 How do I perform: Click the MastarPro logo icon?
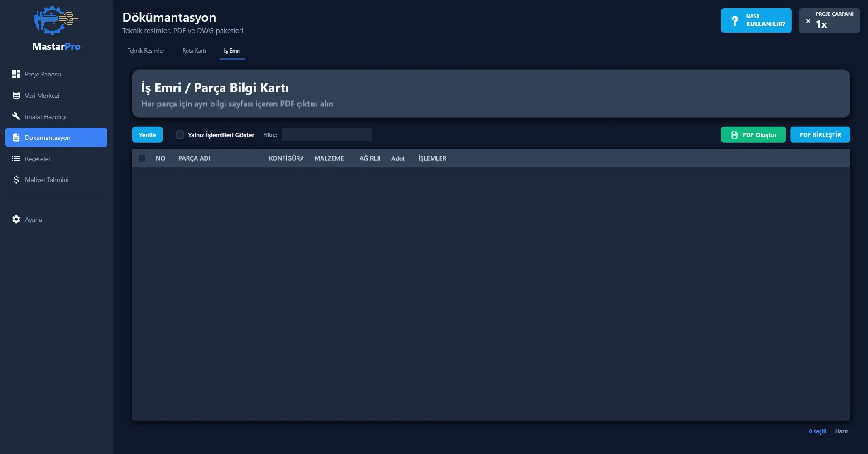[56, 20]
